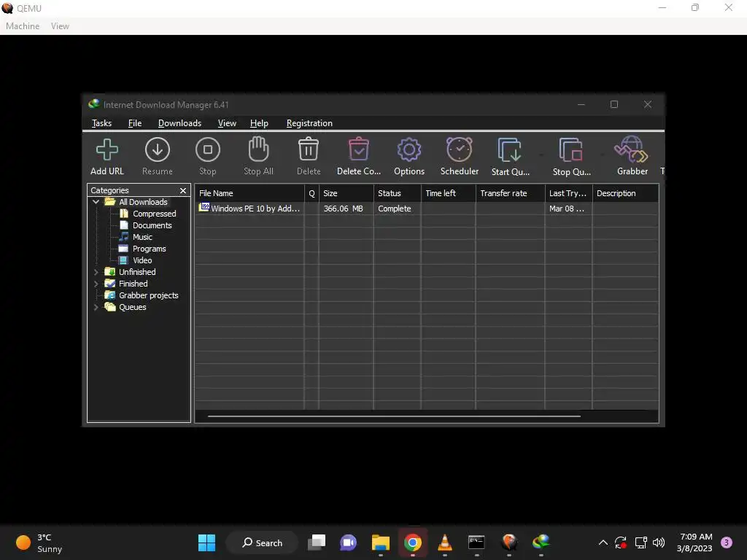The height and width of the screenshot is (560, 747).
Task: Sort by Time left column header
Action: click(x=449, y=193)
